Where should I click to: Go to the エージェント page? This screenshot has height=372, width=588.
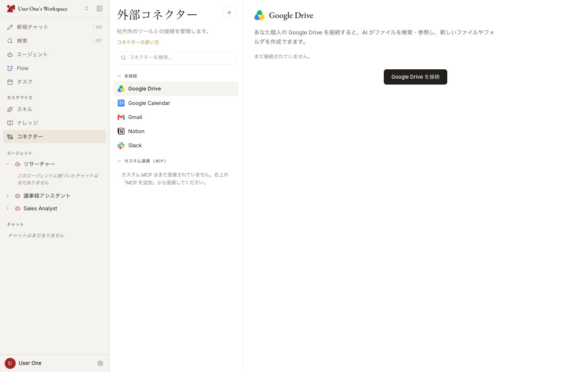point(54,54)
